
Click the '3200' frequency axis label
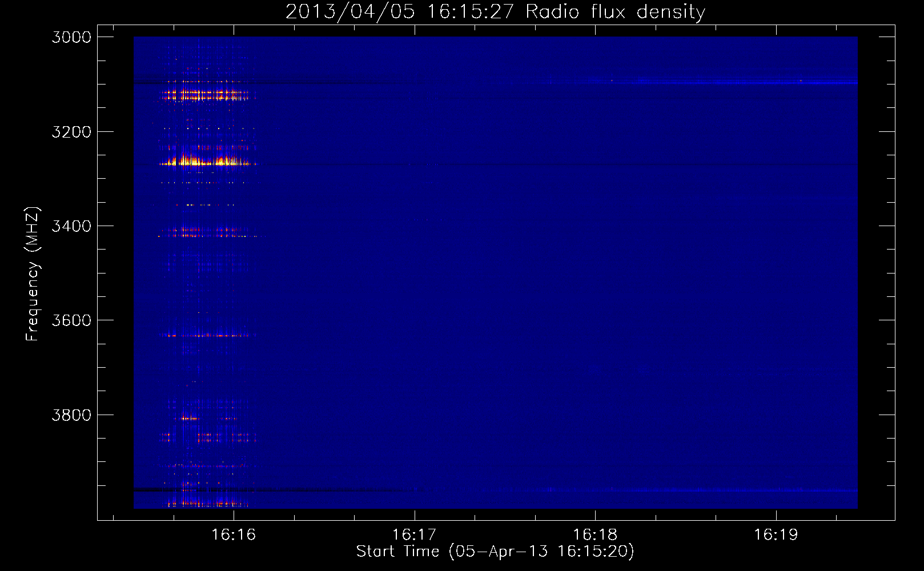(x=71, y=132)
